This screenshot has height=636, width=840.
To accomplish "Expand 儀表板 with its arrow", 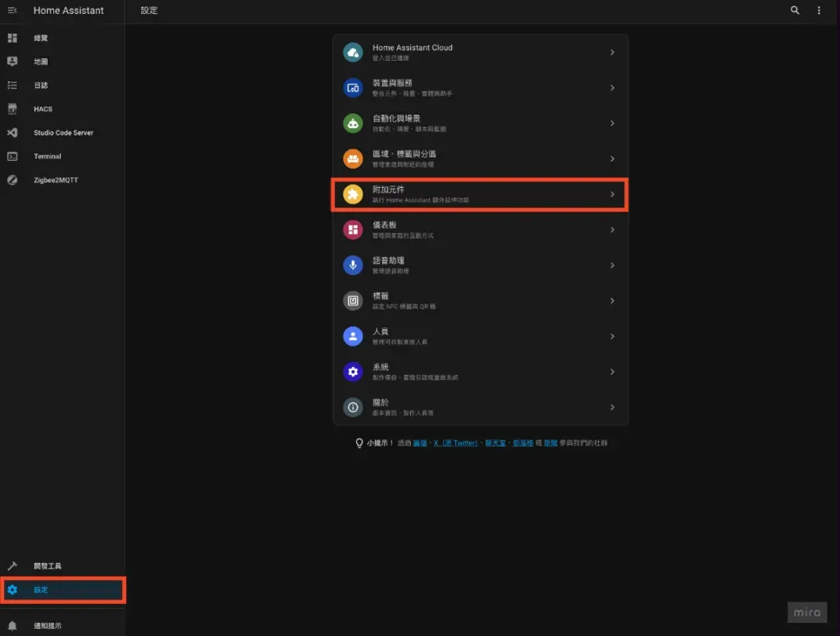I will (x=613, y=230).
